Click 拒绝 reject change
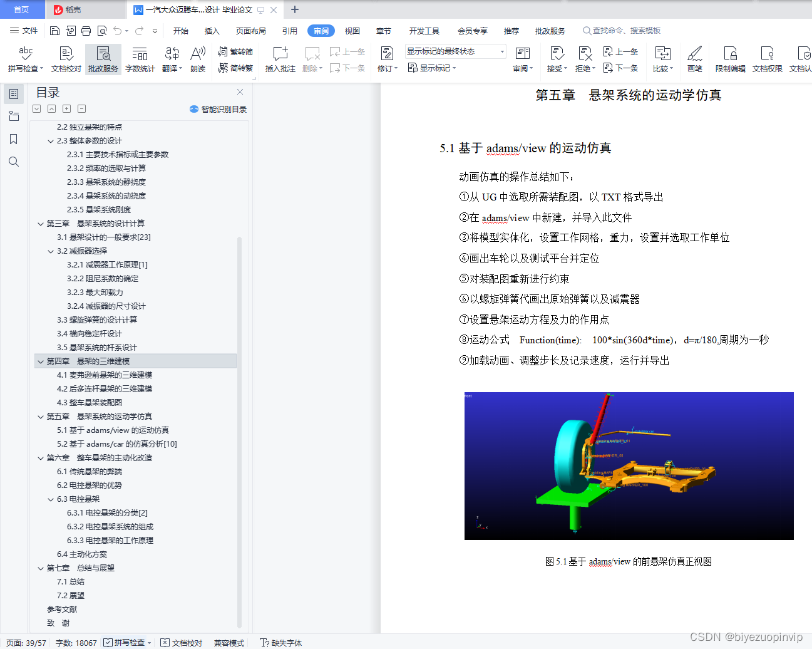This screenshot has width=812, height=649. point(585,60)
